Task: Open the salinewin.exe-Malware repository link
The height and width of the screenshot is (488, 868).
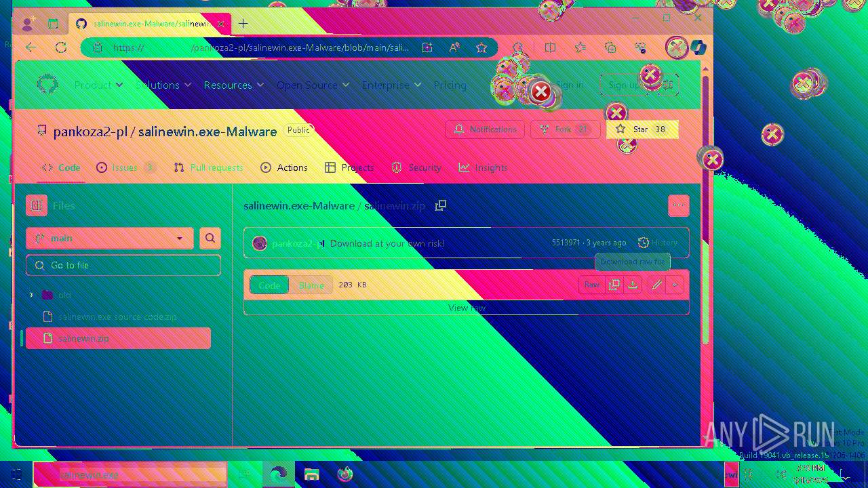Action: (x=208, y=131)
